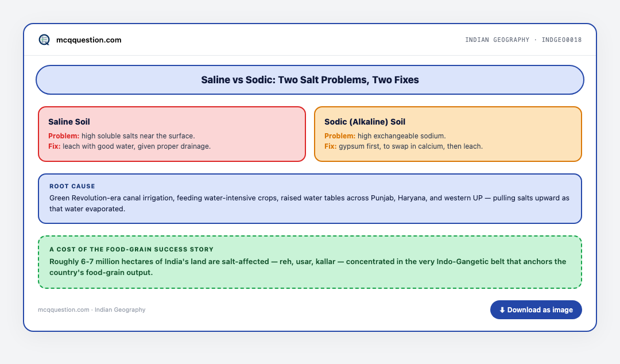Click the red Fix label in Saline card
This screenshot has height=364, width=620.
click(x=54, y=146)
